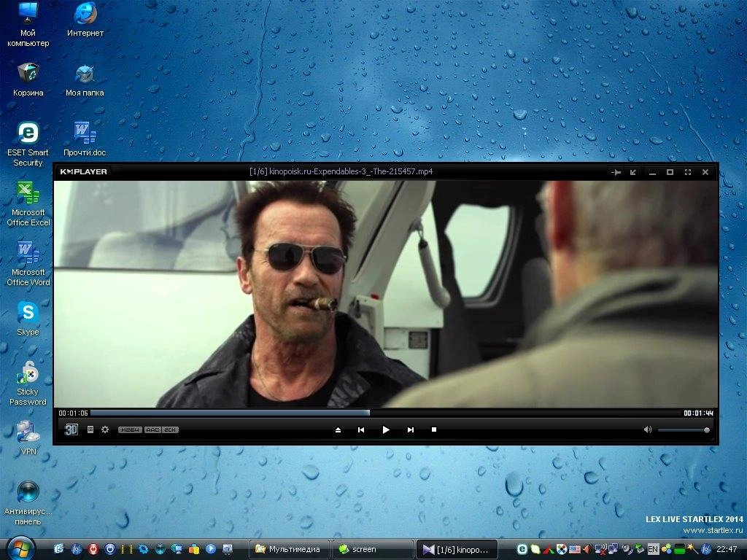Click the US flag tray icon
Viewport: 747px width, 560px height.
[575, 549]
